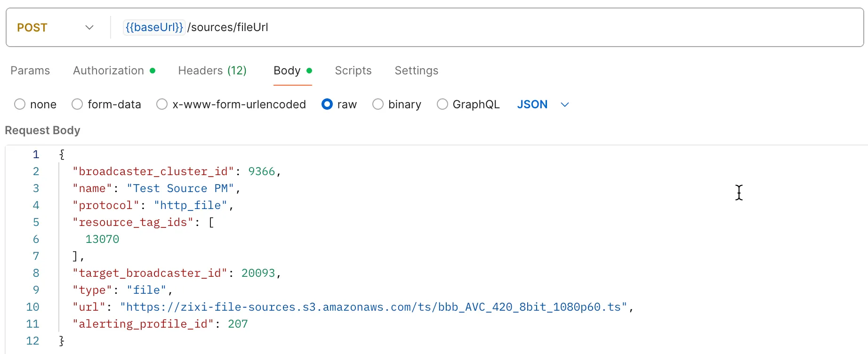
Task: Open the JSON format dropdown
Action: pyautogui.click(x=543, y=104)
